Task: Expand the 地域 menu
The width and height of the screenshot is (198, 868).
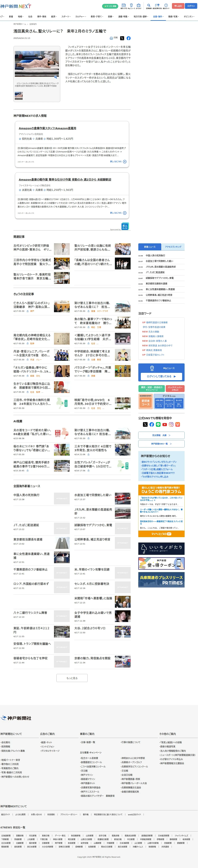Action: (x=21, y=16)
